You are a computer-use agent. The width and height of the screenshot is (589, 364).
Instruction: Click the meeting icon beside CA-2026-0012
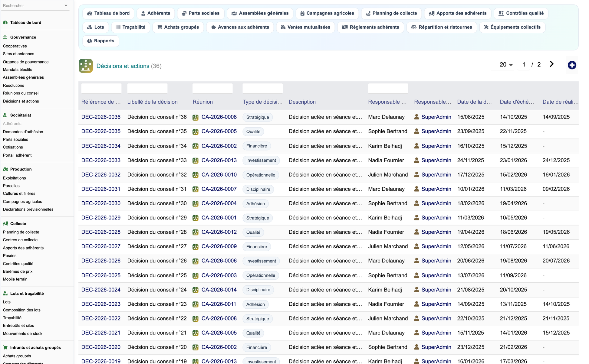[x=196, y=232]
